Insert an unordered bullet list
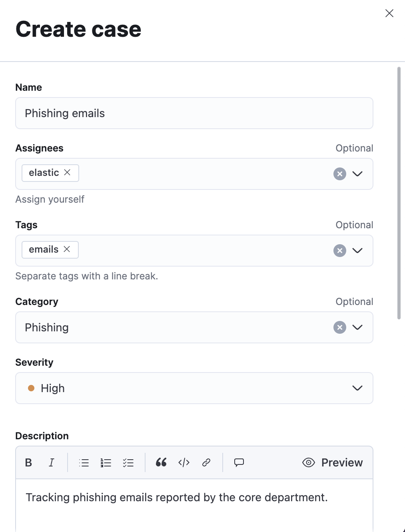The height and width of the screenshot is (532, 405). point(84,462)
